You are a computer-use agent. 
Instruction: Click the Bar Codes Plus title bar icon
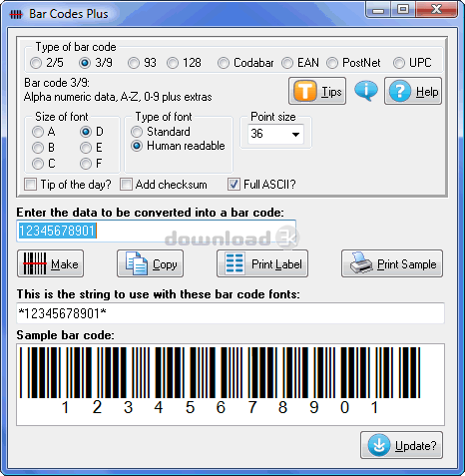pyautogui.click(x=16, y=14)
